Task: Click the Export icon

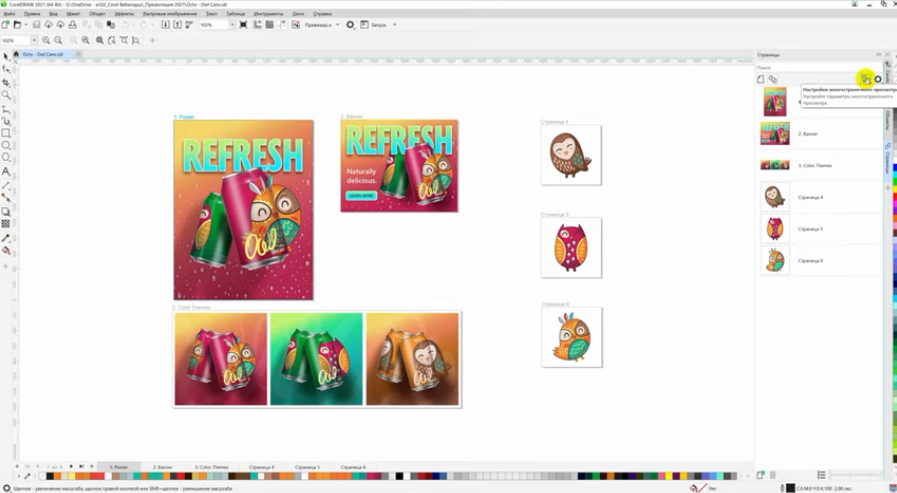Action: click(177, 25)
